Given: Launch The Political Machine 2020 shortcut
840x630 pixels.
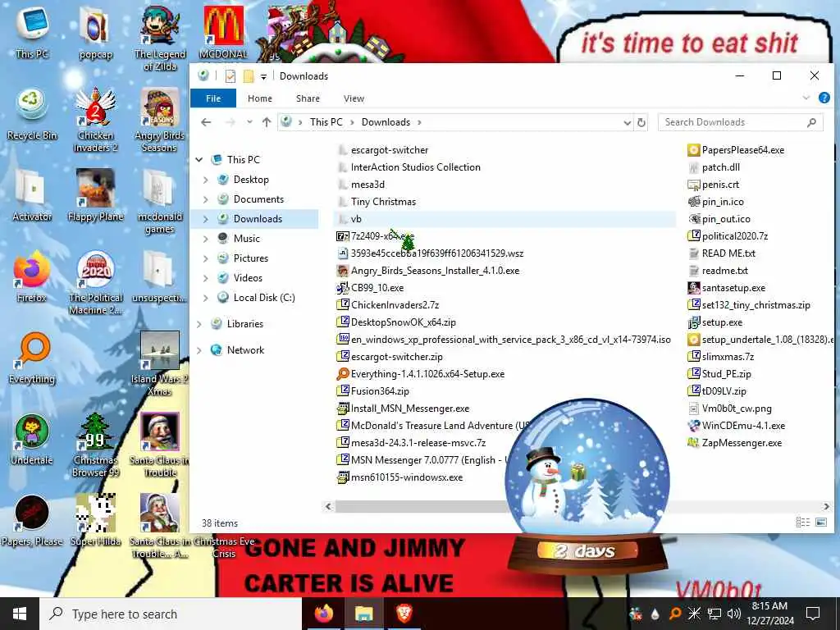Looking at the screenshot, I should 95,283.
